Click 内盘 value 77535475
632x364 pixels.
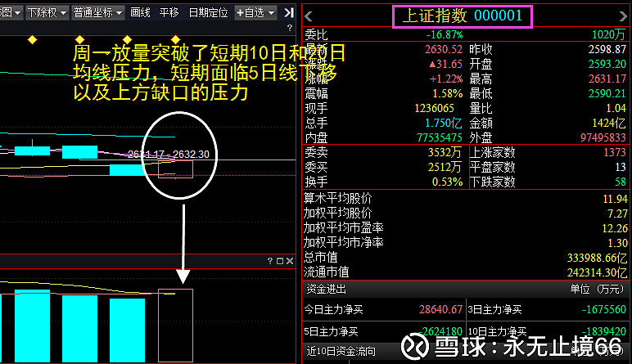pyautogui.click(x=440, y=137)
